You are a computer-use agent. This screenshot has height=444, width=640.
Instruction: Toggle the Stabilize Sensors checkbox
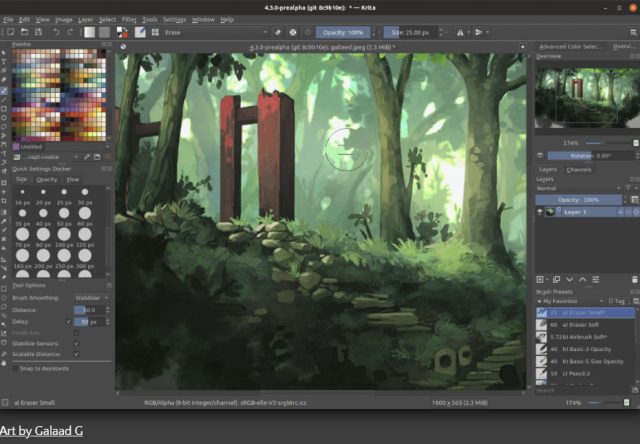[x=76, y=343]
